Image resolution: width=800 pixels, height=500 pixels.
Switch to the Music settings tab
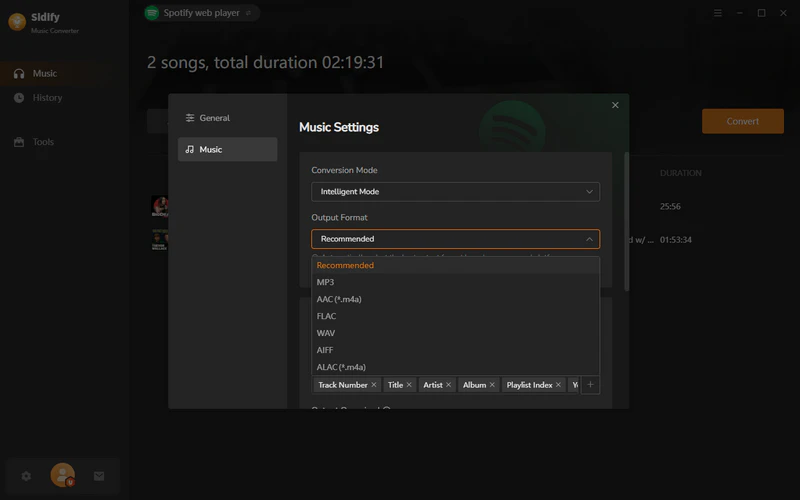click(228, 149)
